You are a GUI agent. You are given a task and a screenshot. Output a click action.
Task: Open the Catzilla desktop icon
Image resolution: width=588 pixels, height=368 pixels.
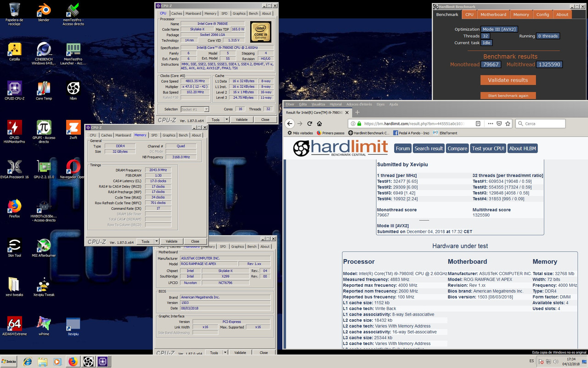(15, 52)
